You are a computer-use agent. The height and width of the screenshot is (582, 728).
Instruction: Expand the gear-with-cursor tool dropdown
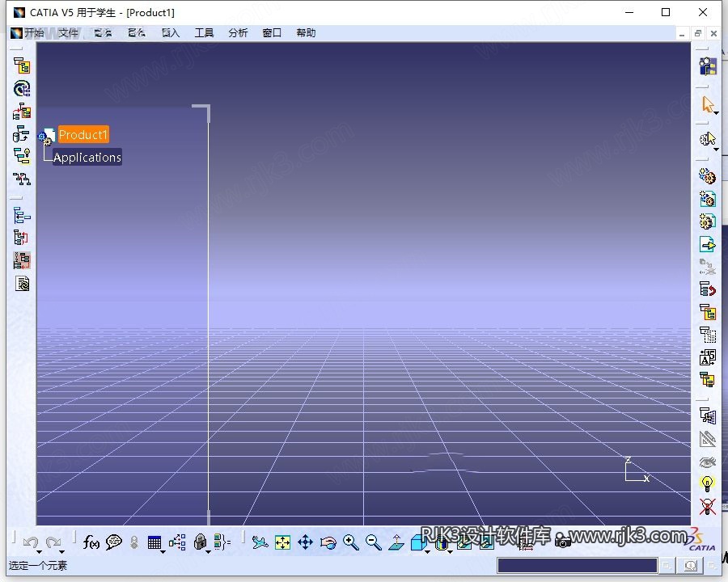(717, 150)
